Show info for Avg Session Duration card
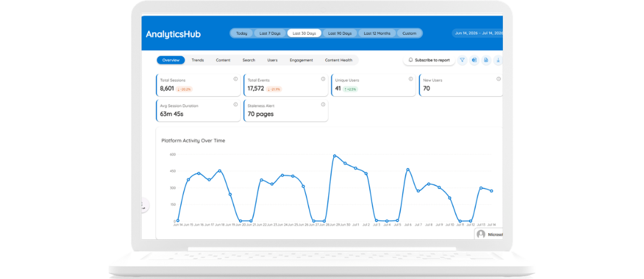This screenshot has height=279, width=644. click(235, 105)
